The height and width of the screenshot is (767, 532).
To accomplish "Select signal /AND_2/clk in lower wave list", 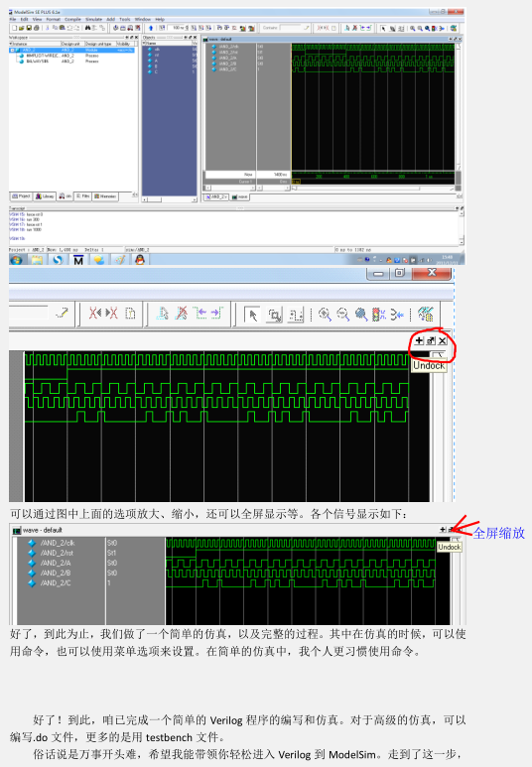I will [x=58, y=543].
